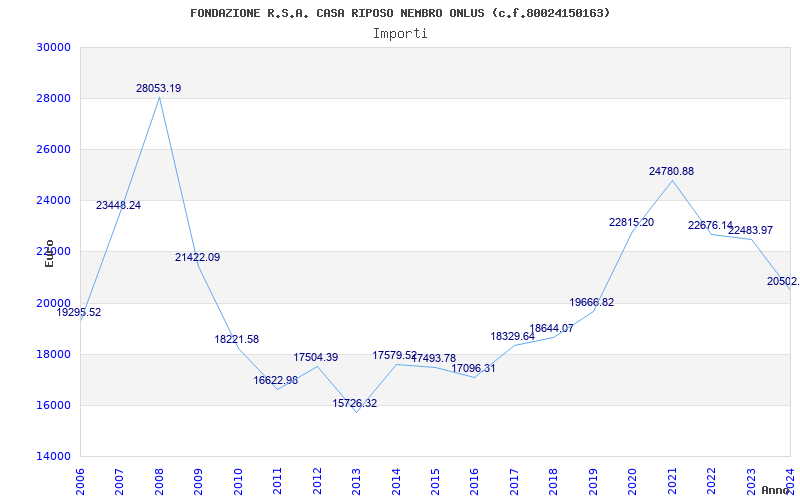
Task: Click the 2009 x-axis year label
Action: (198, 481)
